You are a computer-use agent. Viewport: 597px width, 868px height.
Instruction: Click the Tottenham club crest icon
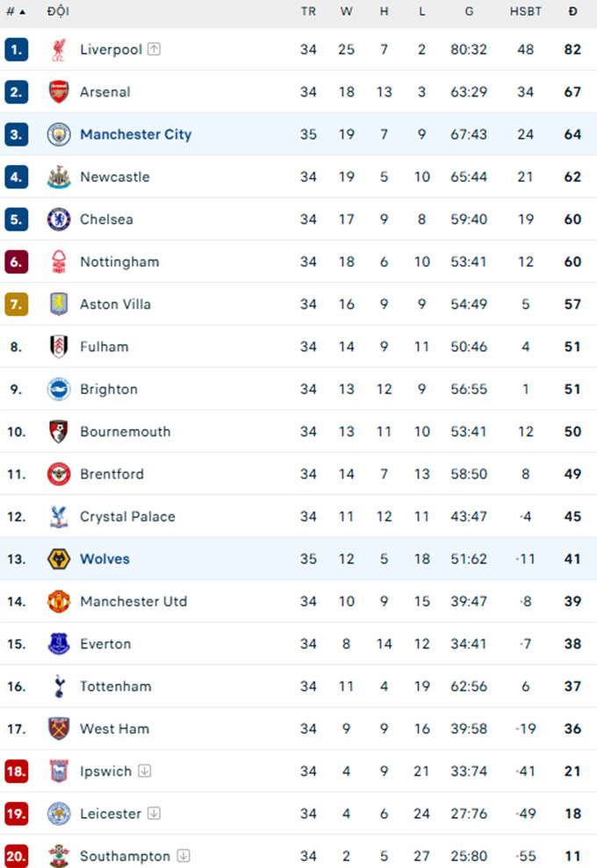point(59,686)
